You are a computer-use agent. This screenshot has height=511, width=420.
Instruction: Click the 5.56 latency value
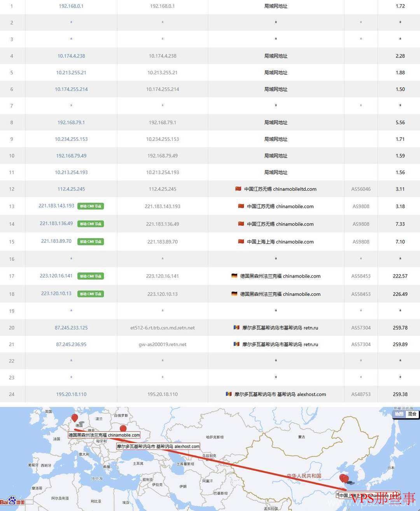pos(400,122)
